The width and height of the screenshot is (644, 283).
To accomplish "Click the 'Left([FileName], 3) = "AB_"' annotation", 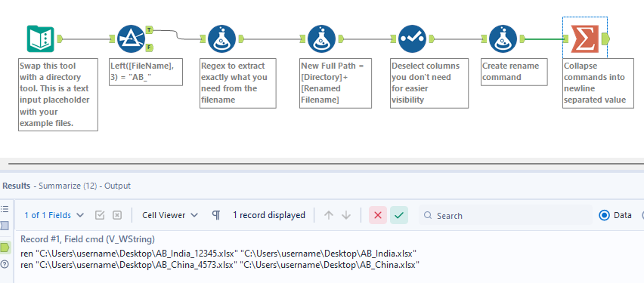I will click(x=146, y=72).
